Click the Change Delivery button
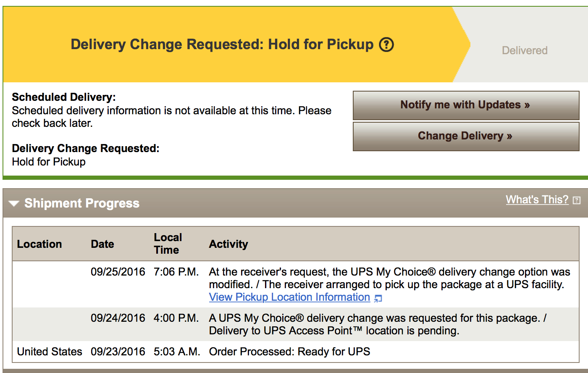The image size is (588, 373). pyautogui.click(x=466, y=136)
